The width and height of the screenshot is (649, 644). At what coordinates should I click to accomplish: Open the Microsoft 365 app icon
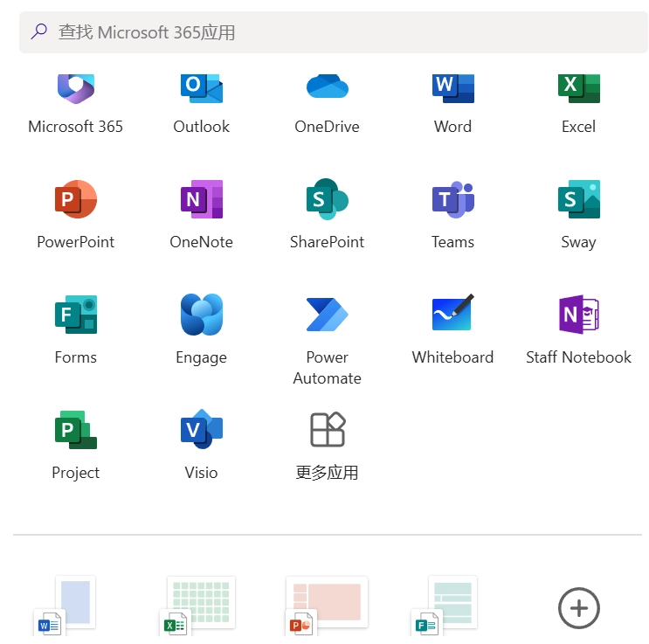click(x=76, y=88)
